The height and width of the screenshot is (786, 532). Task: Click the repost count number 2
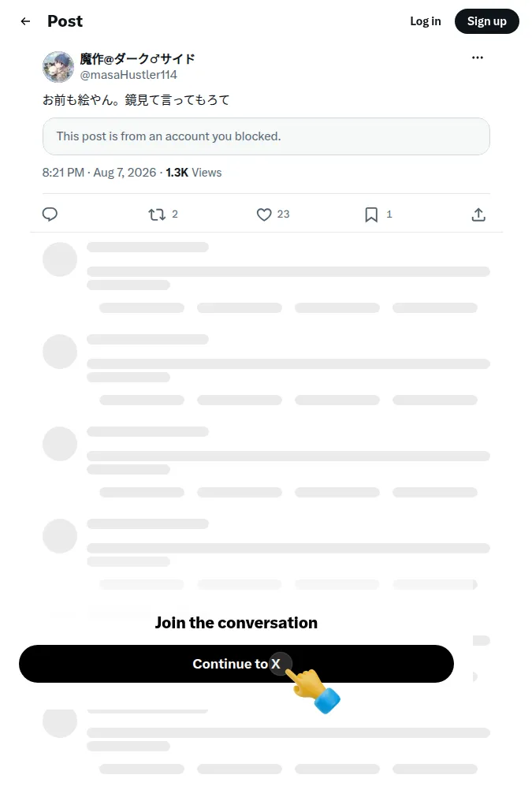tap(175, 214)
